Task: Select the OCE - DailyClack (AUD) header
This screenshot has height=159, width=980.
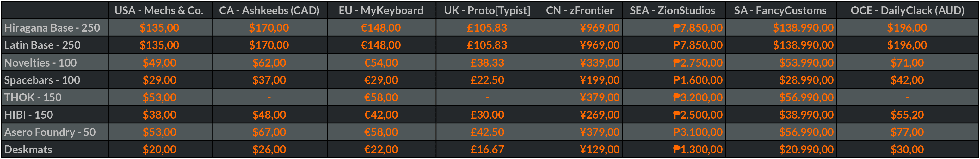Action: tap(907, 10)
